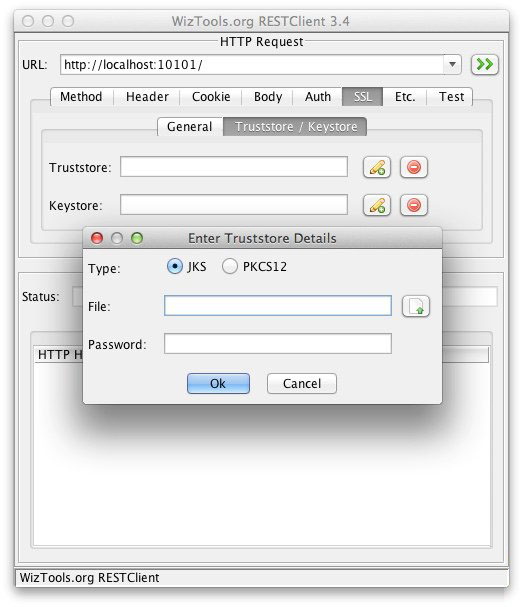Open the Auth tab

tap(318, 96)
